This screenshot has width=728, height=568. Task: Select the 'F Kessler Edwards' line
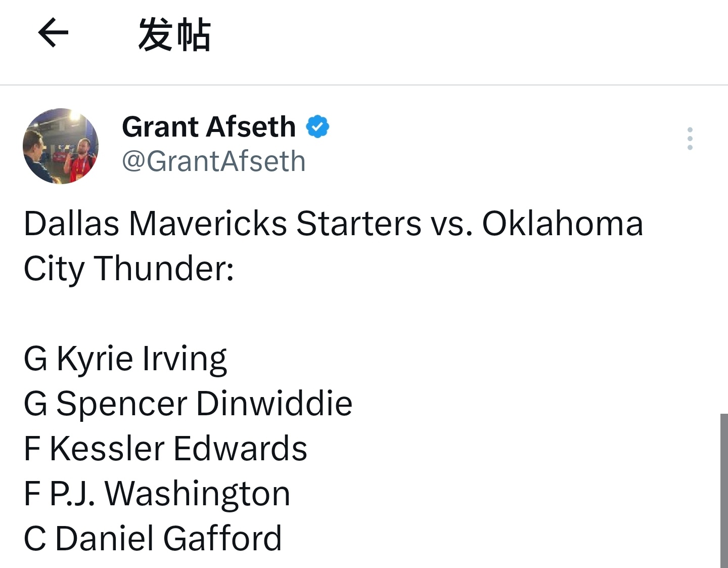(x=165, y=449)
